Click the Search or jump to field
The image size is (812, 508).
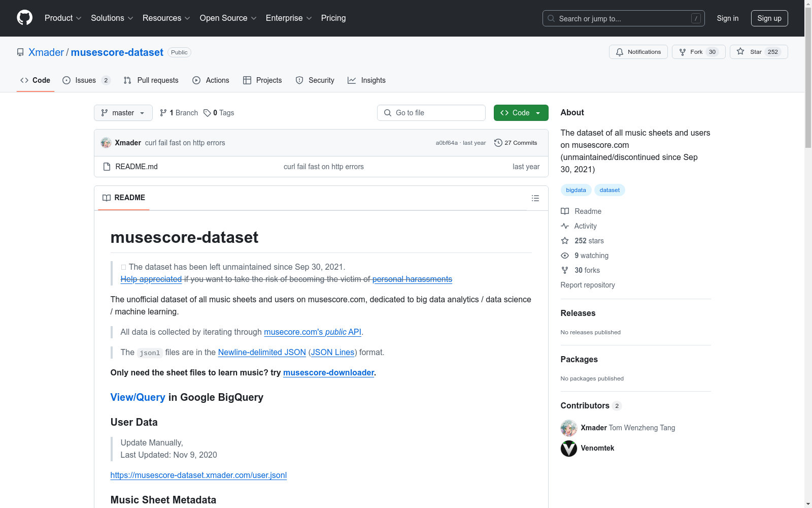(624, 18)
